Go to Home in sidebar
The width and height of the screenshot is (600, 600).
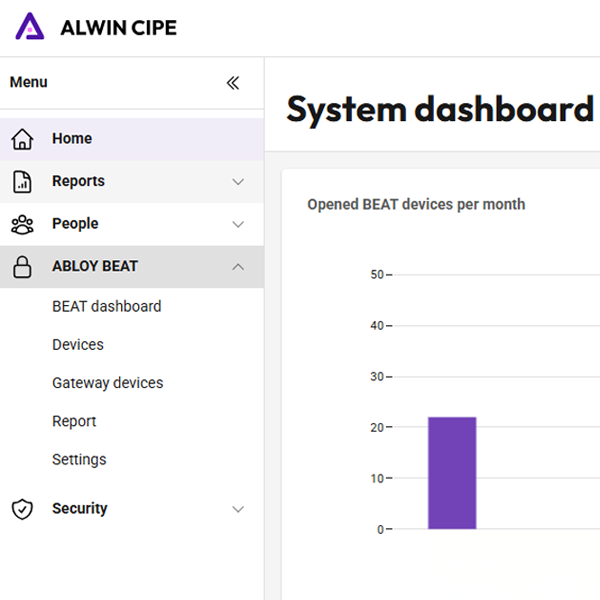click(x=132, y=139)
